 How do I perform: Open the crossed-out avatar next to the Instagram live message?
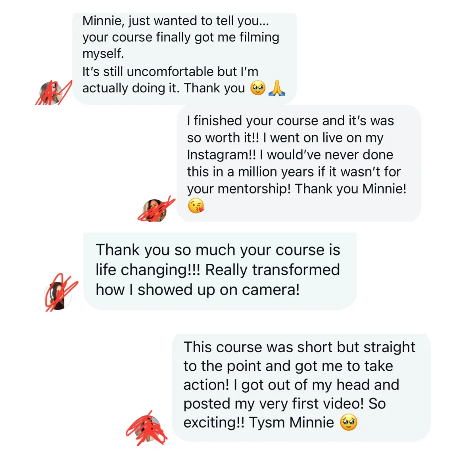coord(155,210)
